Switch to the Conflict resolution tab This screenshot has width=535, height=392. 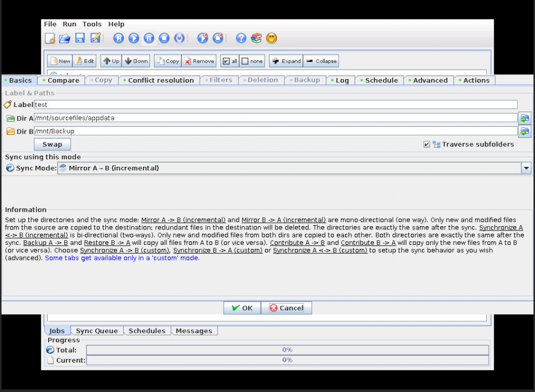click(159, 81)
